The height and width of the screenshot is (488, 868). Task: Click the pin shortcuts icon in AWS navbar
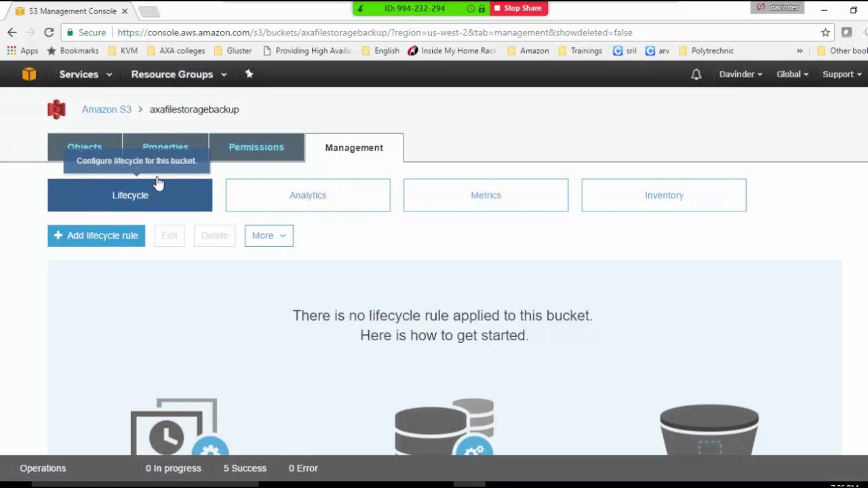pos(249,74)
